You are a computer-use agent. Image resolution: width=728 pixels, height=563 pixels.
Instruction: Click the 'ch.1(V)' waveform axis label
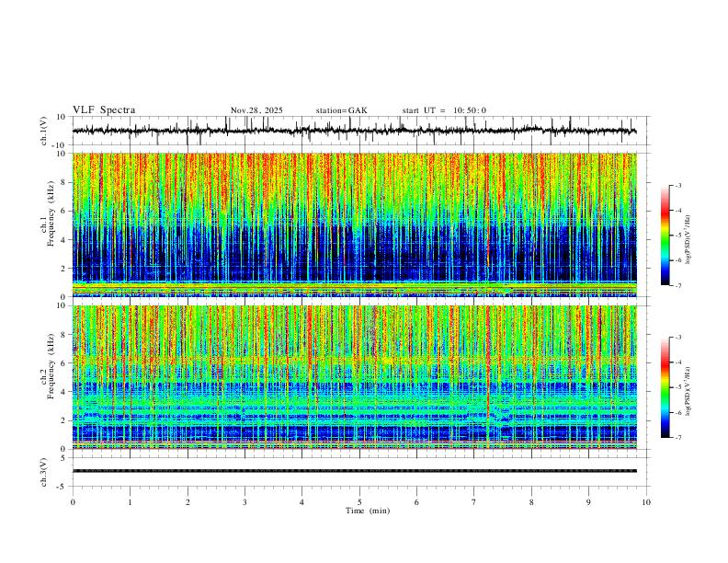(x=44, y=131)
